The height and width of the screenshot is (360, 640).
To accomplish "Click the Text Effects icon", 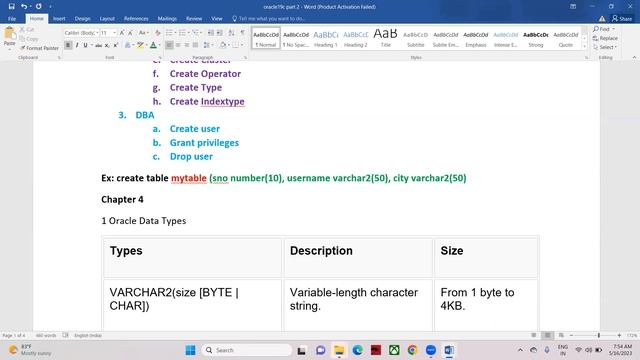I will coord(128,45).
